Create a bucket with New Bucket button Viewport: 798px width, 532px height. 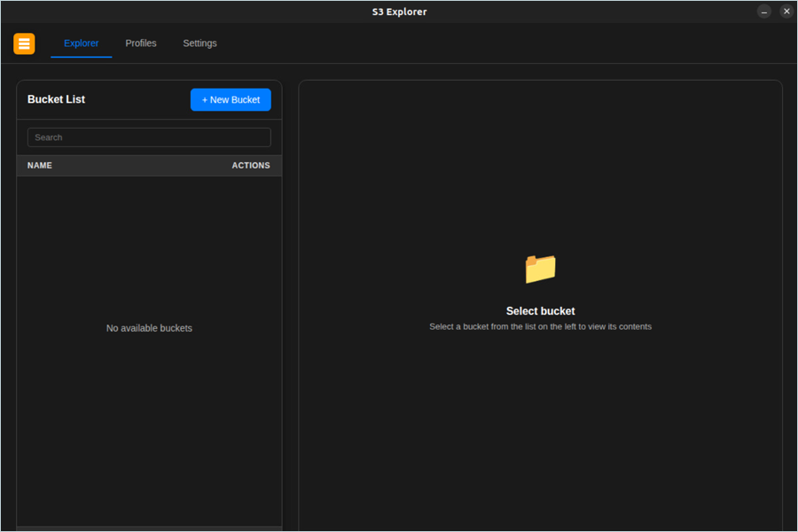click(231, 100)
